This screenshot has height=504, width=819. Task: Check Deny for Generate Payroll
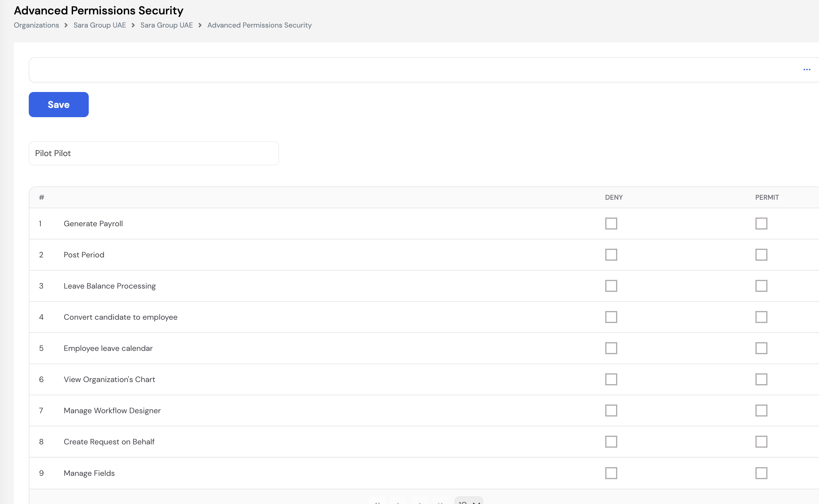[x=611, y=224]
